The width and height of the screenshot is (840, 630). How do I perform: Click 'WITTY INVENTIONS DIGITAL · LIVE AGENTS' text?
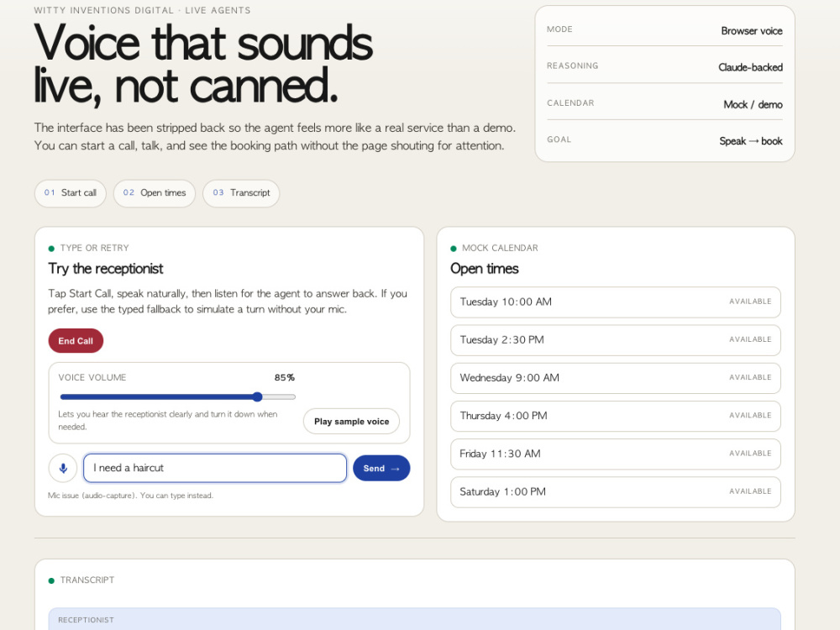tap(142, 10)
